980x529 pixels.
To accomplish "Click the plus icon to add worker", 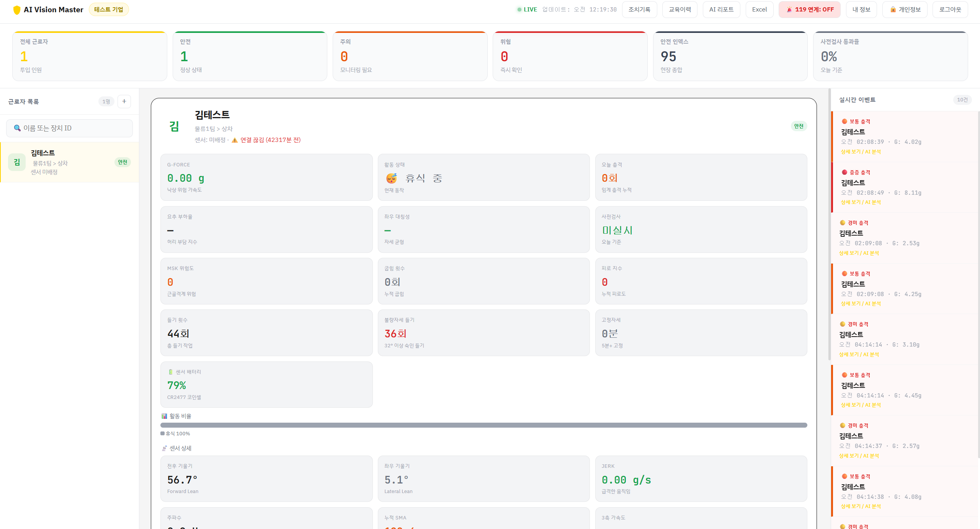I will pos(124,101).
